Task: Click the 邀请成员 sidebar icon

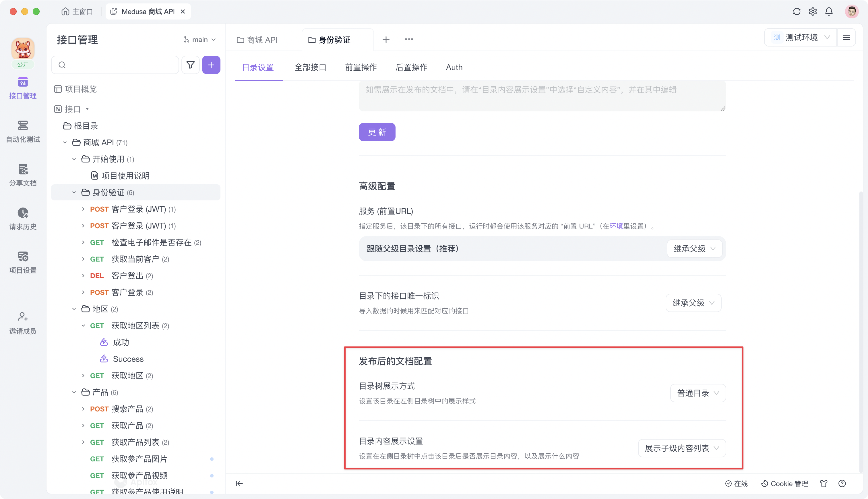Action: pos(23,323)
